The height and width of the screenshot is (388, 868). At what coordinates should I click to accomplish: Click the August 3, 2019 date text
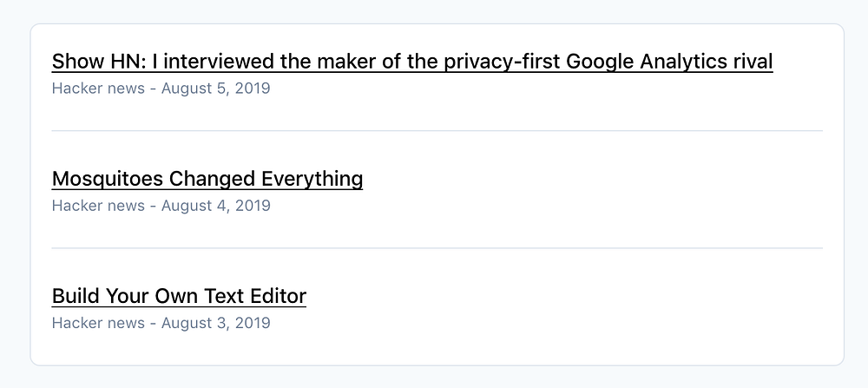click(x=215, y=323)
